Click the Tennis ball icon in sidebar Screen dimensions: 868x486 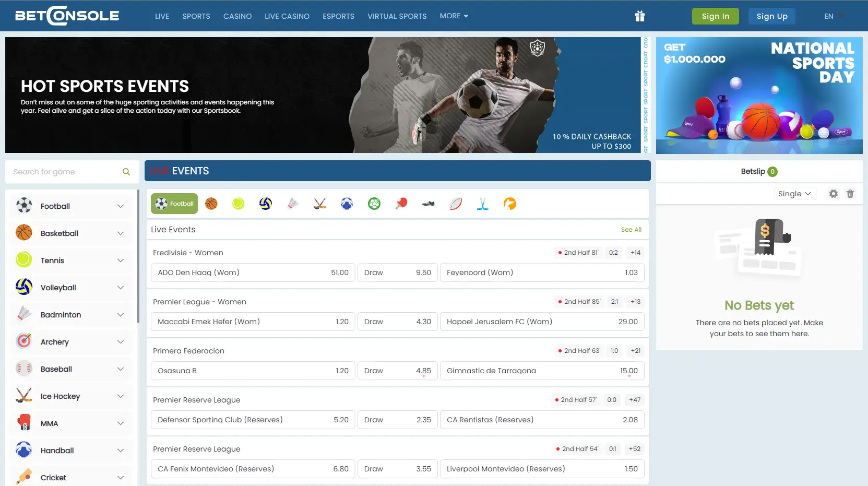(x=24, y=260)
